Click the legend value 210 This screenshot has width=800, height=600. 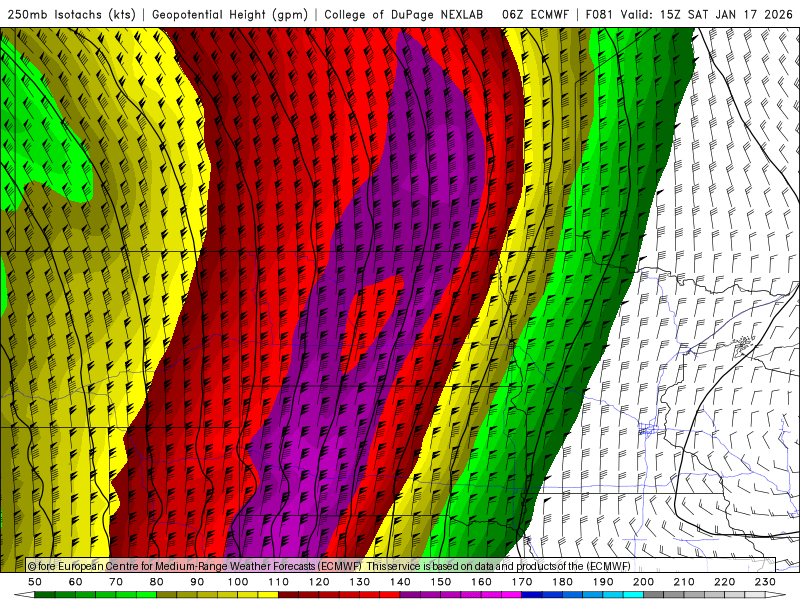pos(684,582)
